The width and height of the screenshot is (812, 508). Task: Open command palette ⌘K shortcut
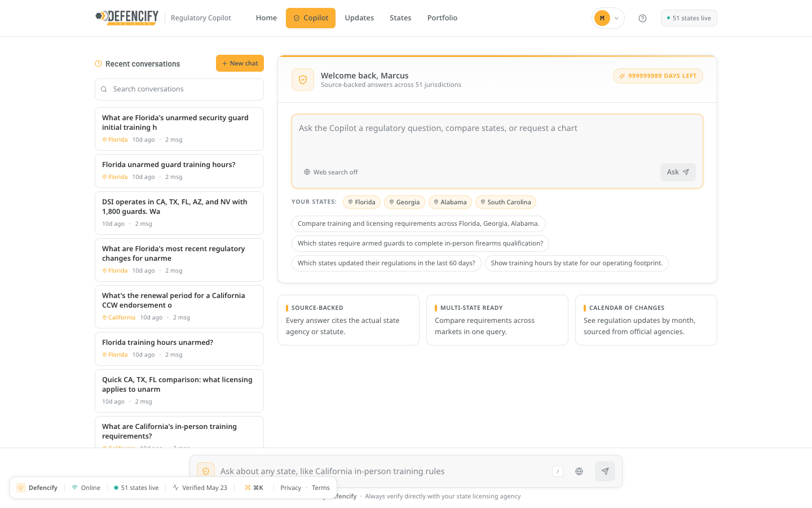point(254,488)
